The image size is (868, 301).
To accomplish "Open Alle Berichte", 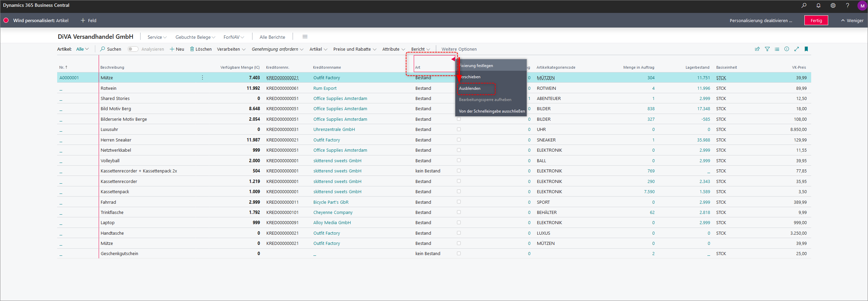I will click(x=272, y=37).
